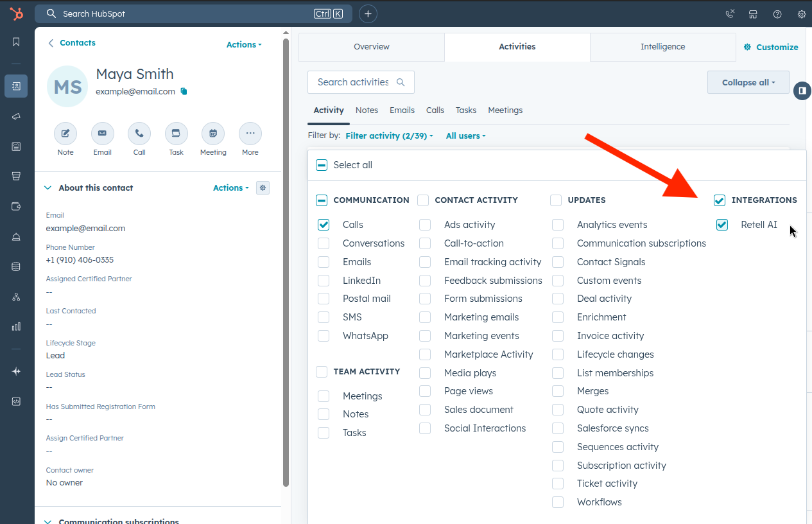This screenshot has width=812, height=524.
Task: Open the More actions ellipsis button
Action: click(250, 134)
